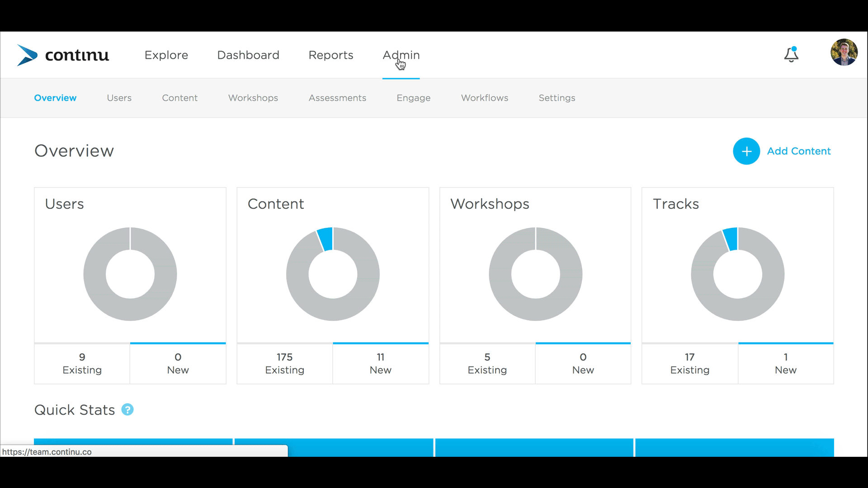
Task: Open the Engage tab
Action: tap(414, 98)
